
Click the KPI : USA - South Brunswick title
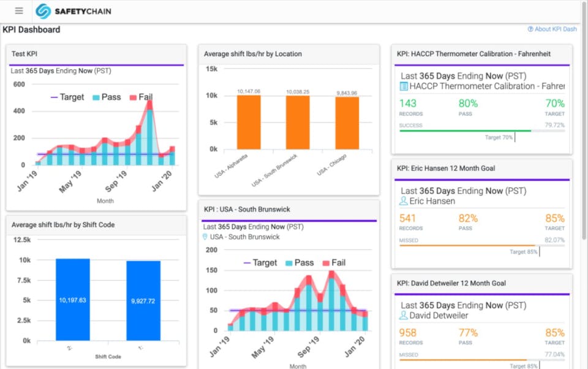click(x=247, y=209)
